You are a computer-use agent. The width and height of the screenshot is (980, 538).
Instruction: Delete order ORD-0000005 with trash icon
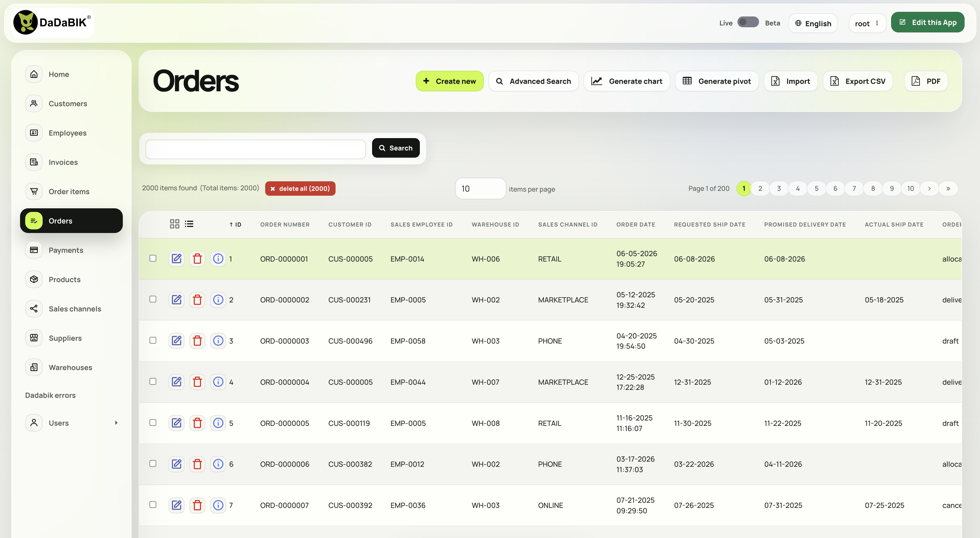click(x=197, y=423)
